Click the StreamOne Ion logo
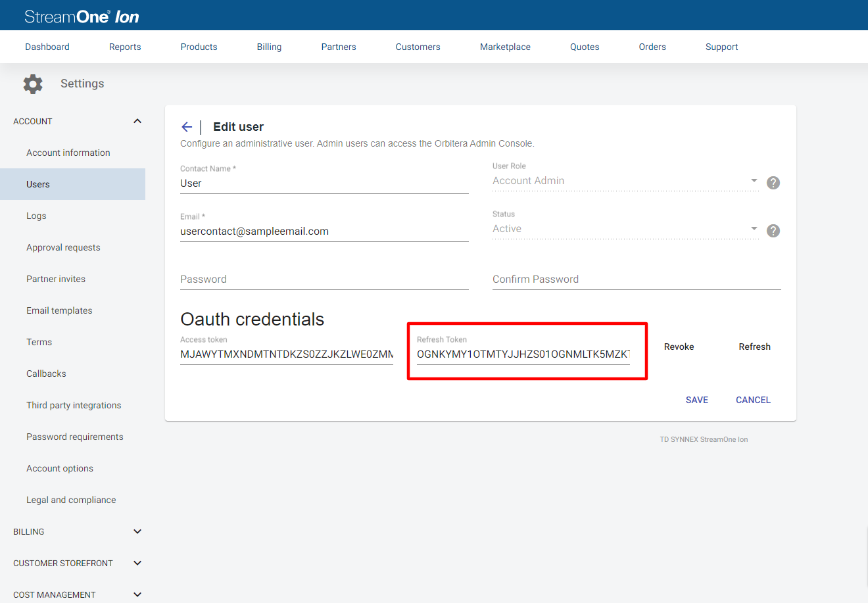 (x=82, y=16)
